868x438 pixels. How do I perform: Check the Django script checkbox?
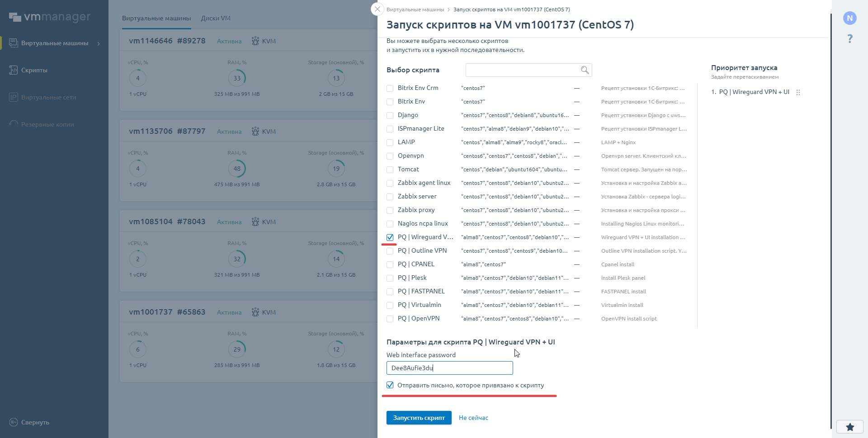pyautogui.click(x=390, y=115)
